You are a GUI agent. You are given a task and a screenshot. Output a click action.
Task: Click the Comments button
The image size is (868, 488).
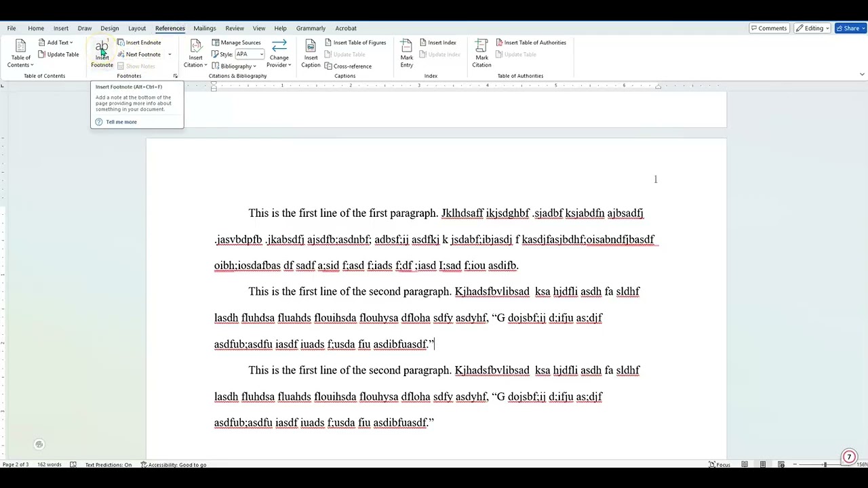768,28
